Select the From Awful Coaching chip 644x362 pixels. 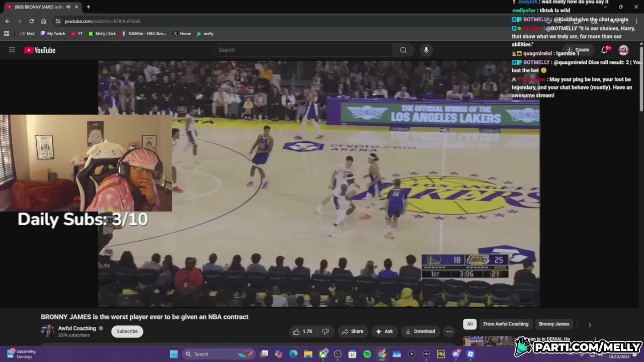[506, 324]
